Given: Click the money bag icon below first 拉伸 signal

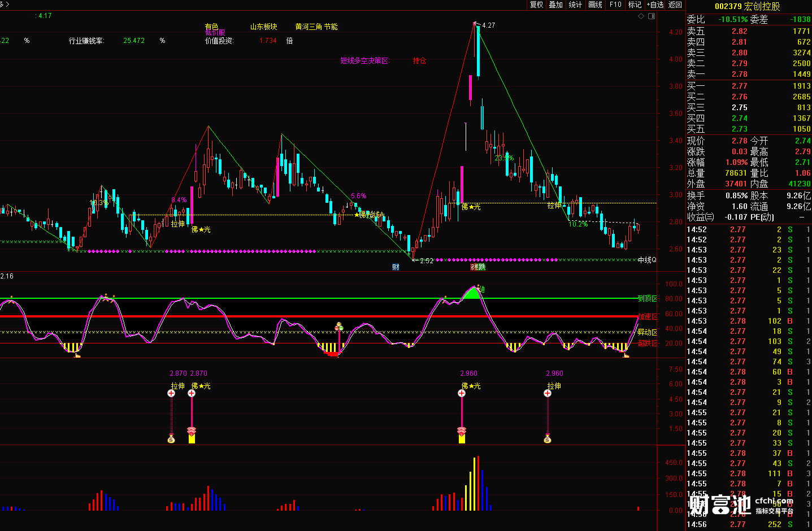Looking at the screenshot, I should click(x=171, y=438).
